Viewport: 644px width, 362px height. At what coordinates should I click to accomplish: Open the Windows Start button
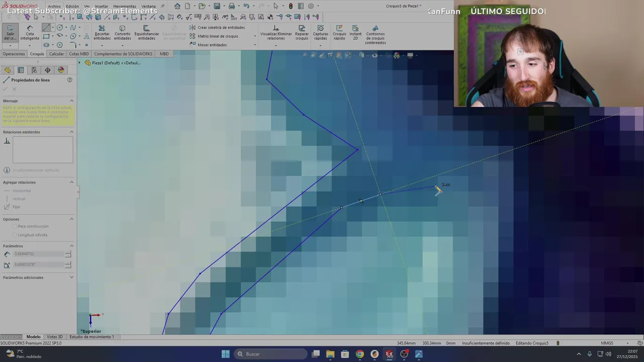pyautogui.click(x=225, y=354)
